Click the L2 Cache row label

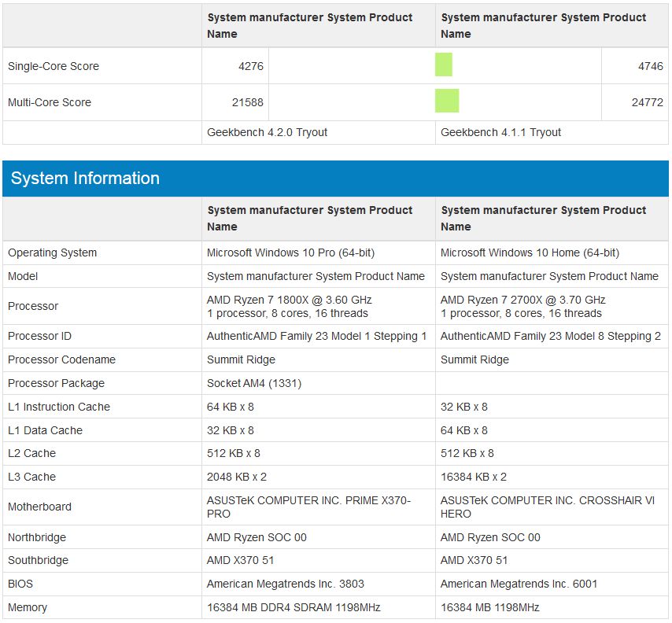tap(31, 453)
